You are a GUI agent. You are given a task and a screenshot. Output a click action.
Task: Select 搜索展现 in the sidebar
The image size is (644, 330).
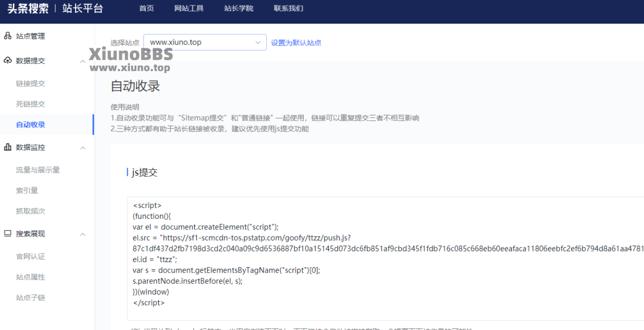[x=31, y=234]
